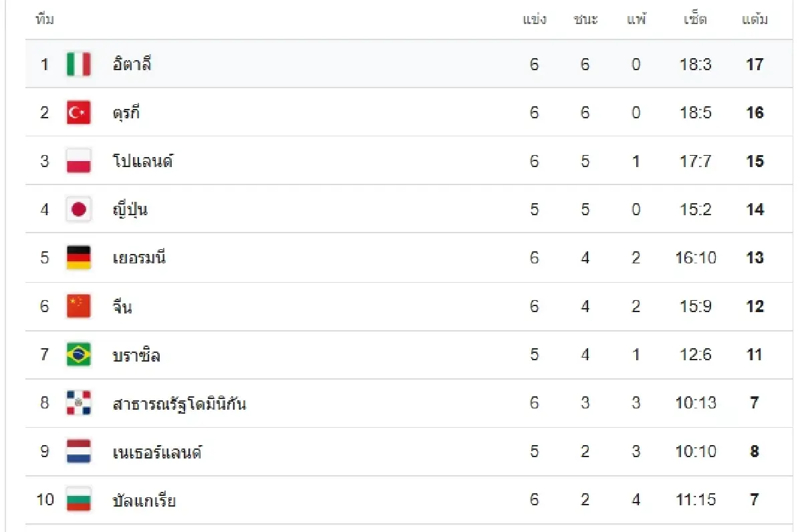Screen dimensions: 802x532
Task: Click the Turkey flag icon
Action: [79, 112]
